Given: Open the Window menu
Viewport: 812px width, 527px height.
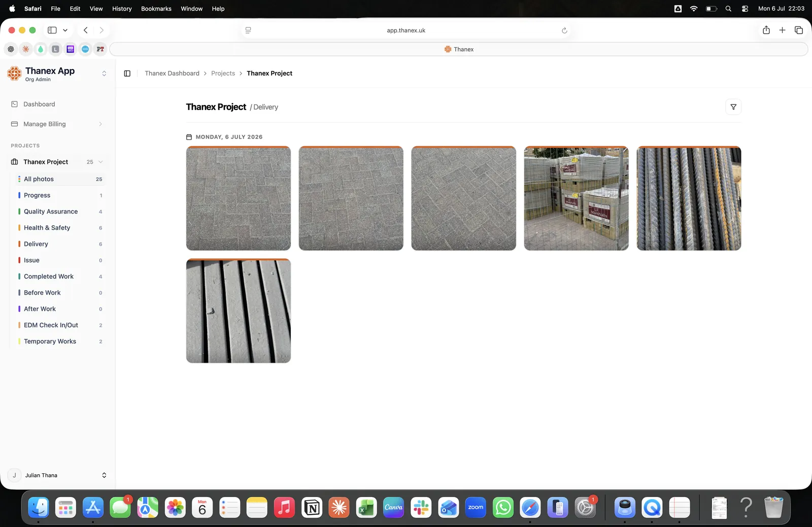Looking at the screenshot, I should [x=192, y=9].
